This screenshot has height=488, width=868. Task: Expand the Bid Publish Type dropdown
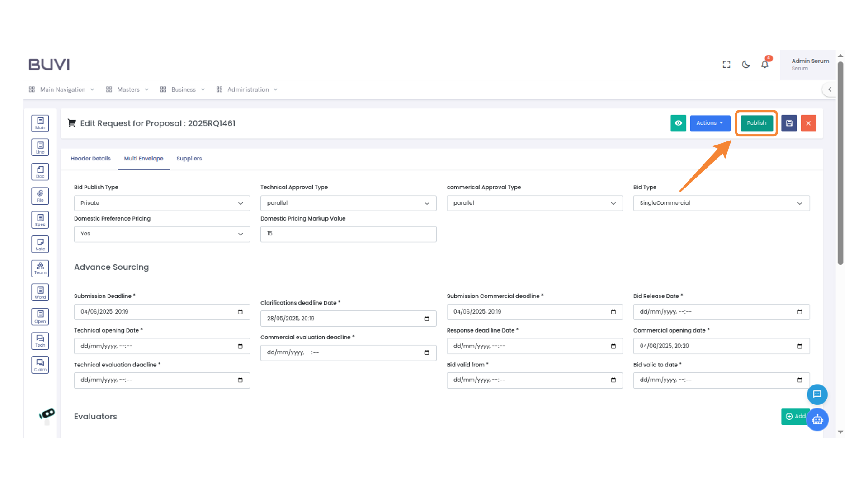[x=162, y=203]
